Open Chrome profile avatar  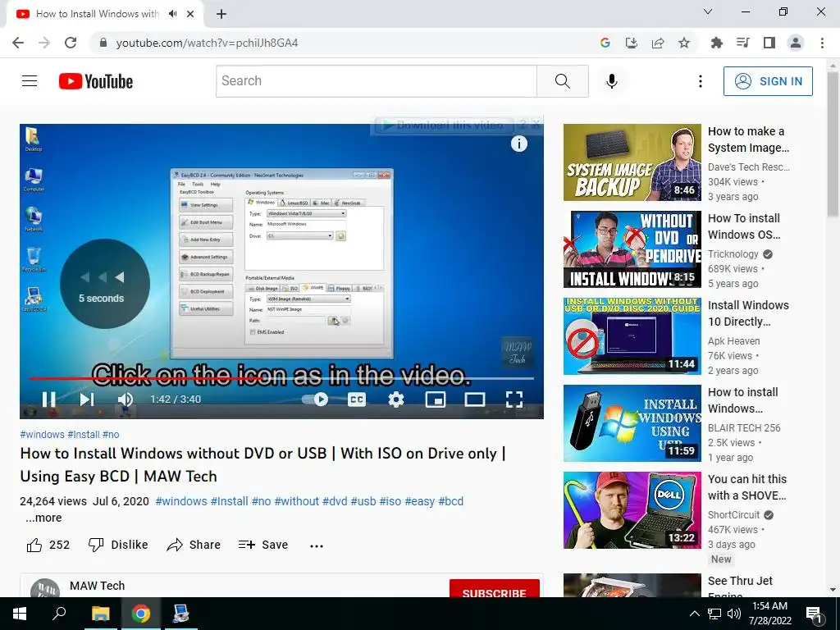tap(796, 43)
